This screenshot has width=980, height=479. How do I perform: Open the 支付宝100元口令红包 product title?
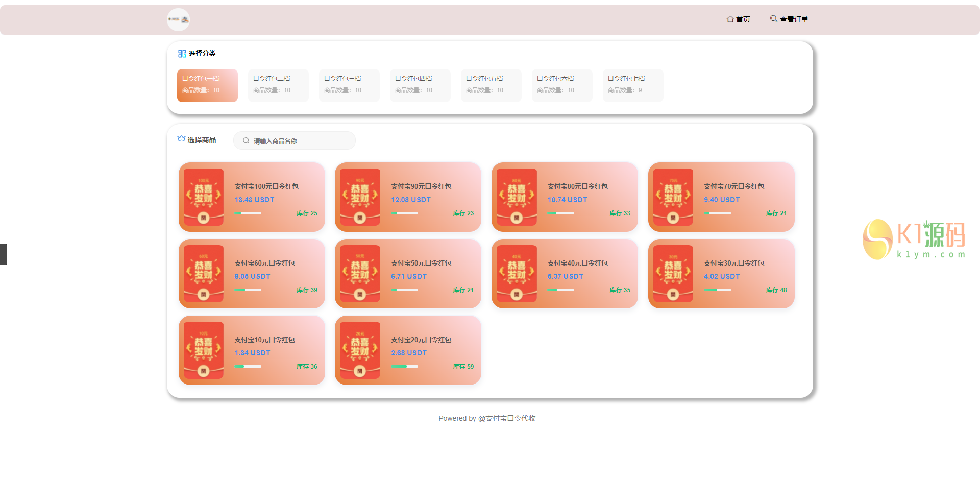[x=266, y=186]
